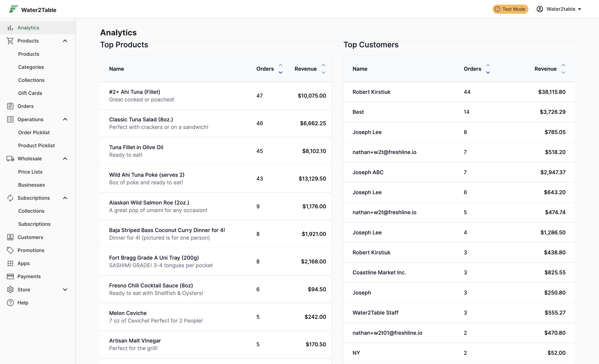This screenshot has height=364, width=599.
Task: Click the Store gear icon
Action: click(10, 290)
